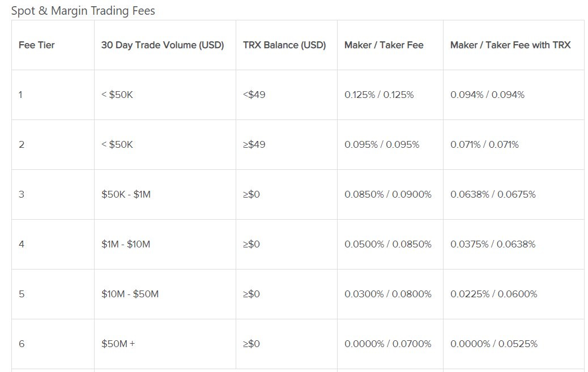Image resolution: width=588 pixels, height=372 pixels.
Task: Select the Fee Tier column header
Action: click(x=37, y=45)
